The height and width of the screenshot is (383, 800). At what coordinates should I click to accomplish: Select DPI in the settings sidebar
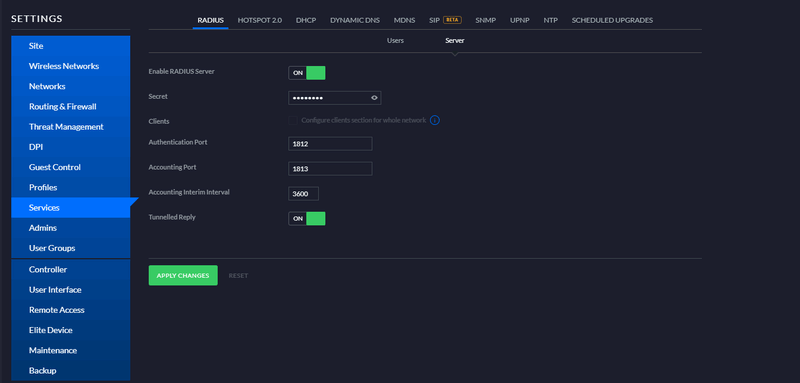pos(70,147)
